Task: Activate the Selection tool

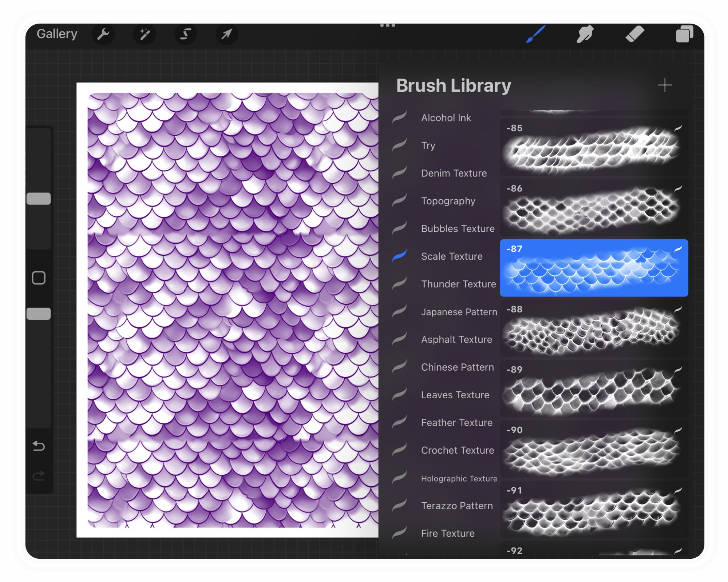Action: [186, 35]
